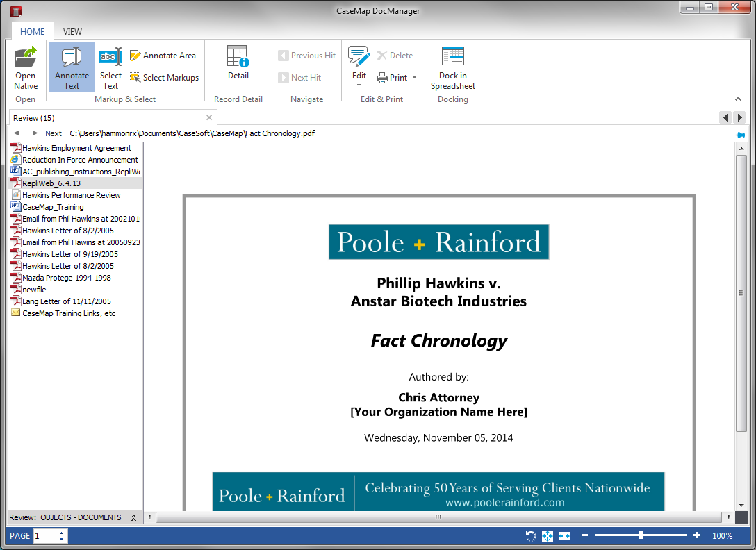Select Hawkins Employment Agreement document
This screenshot has width=756, height=550.
click(76, 148)
